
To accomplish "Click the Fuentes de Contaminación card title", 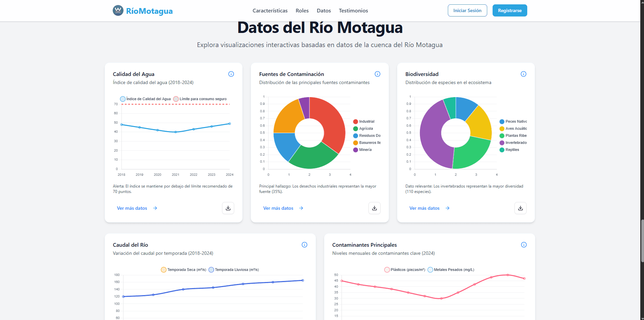I will click(x=291, y=74).
